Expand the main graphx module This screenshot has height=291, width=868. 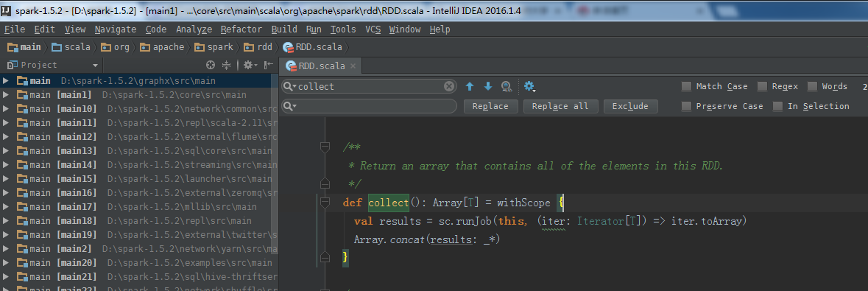pyautogui.click(x=6, y=81)
